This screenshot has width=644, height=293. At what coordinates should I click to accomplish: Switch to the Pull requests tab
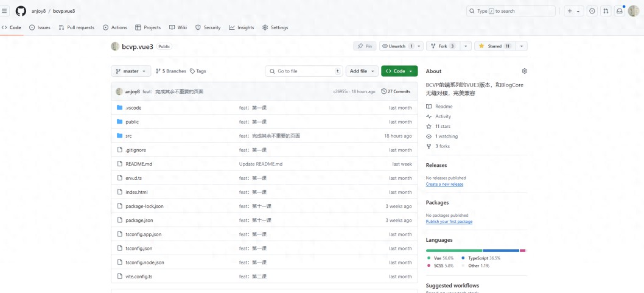point(77,27)
